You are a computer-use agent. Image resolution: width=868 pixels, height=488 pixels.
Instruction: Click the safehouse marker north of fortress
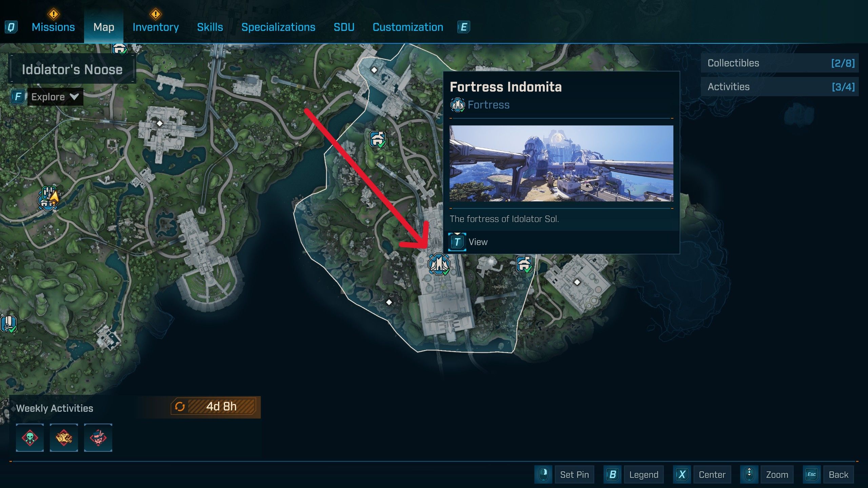[377, 139]
